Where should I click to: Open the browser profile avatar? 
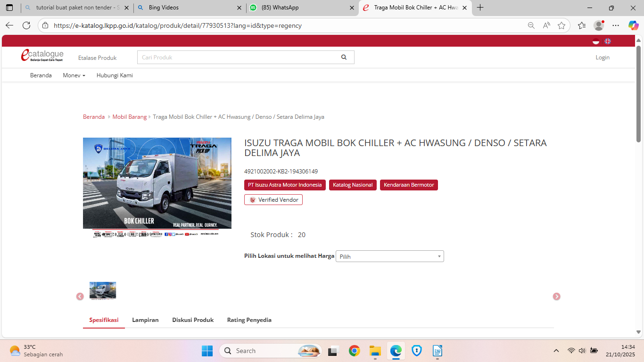(599, 25)
